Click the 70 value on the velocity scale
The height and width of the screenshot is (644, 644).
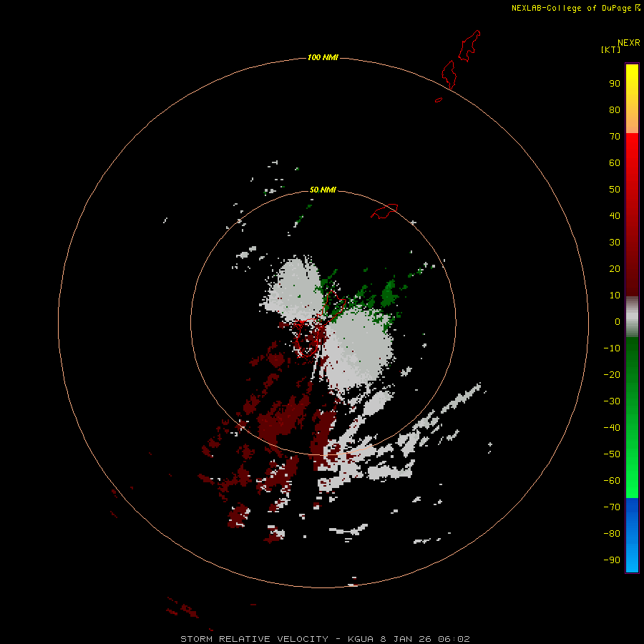coord(615,137)
